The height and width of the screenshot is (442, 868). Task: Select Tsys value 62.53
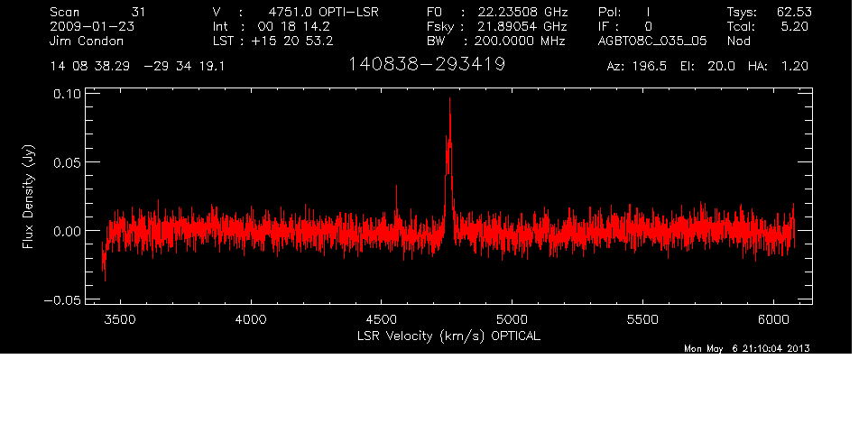pyautogui.click(x=794, y=12)
